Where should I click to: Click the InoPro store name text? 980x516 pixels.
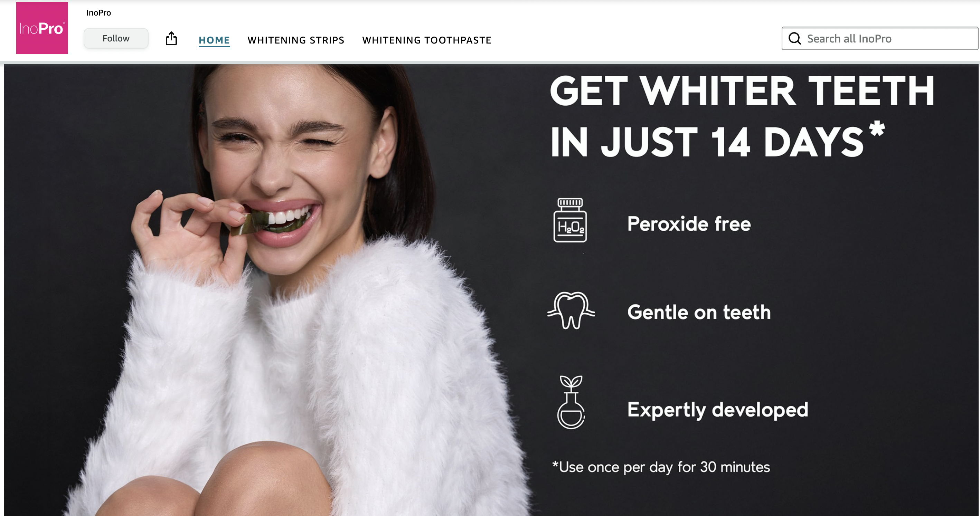click(98, 12)
